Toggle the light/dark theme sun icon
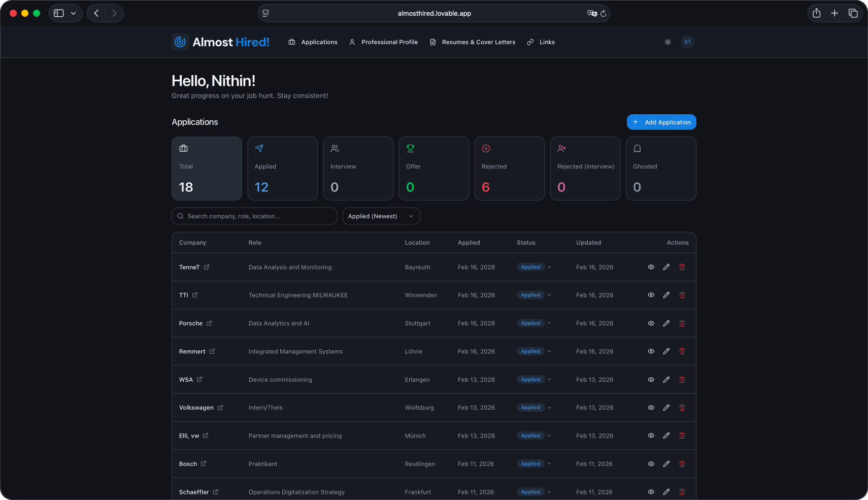 (667, 42)
